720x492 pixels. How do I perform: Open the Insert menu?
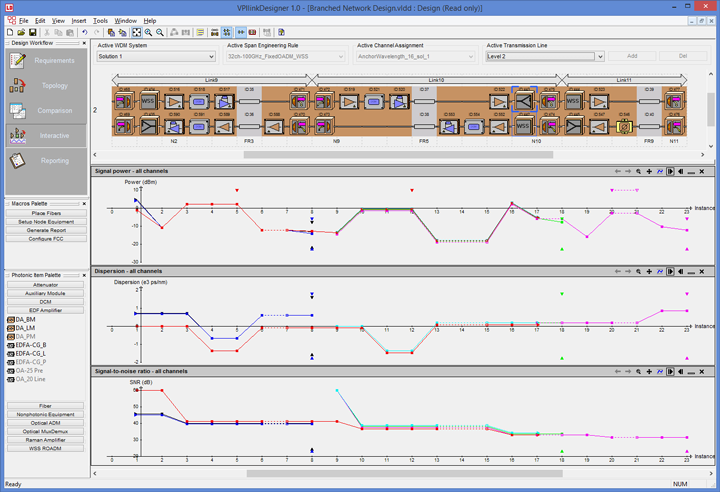79,21
